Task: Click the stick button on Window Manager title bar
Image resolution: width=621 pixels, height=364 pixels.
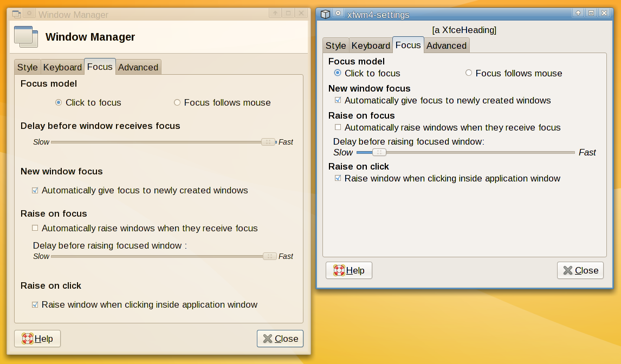Action: click(30, 14)
